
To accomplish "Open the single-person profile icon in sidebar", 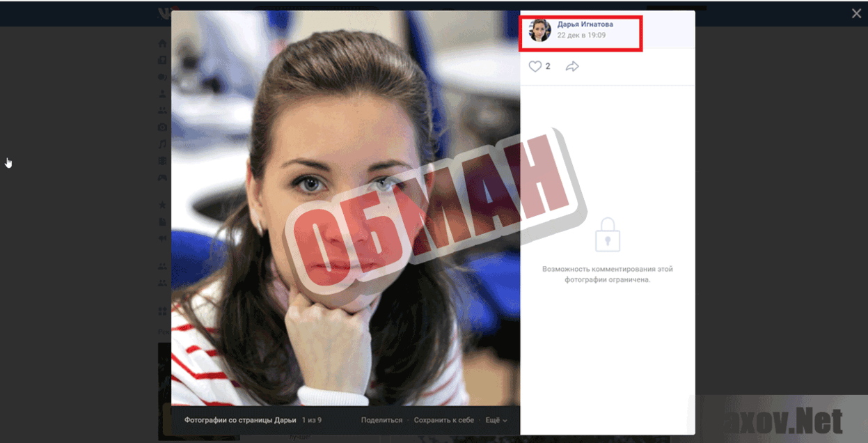I will pyautogui.click(x=162, y=94).
